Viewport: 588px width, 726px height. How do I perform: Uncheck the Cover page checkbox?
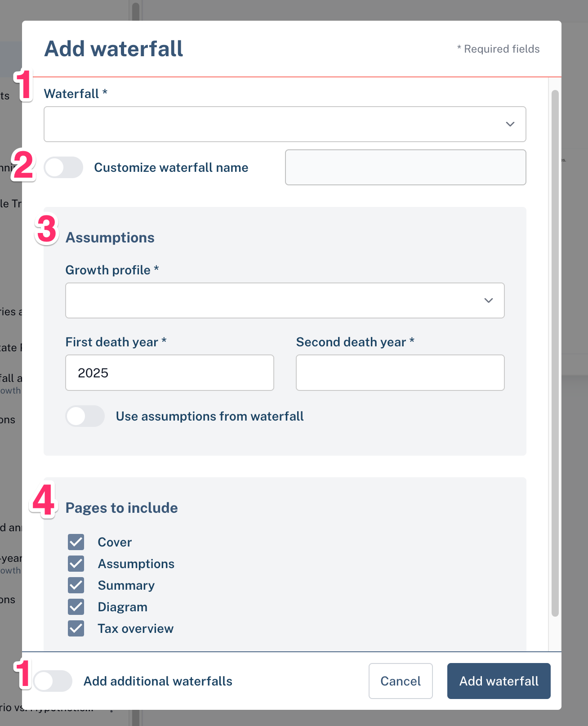click(x=76, y=542)
